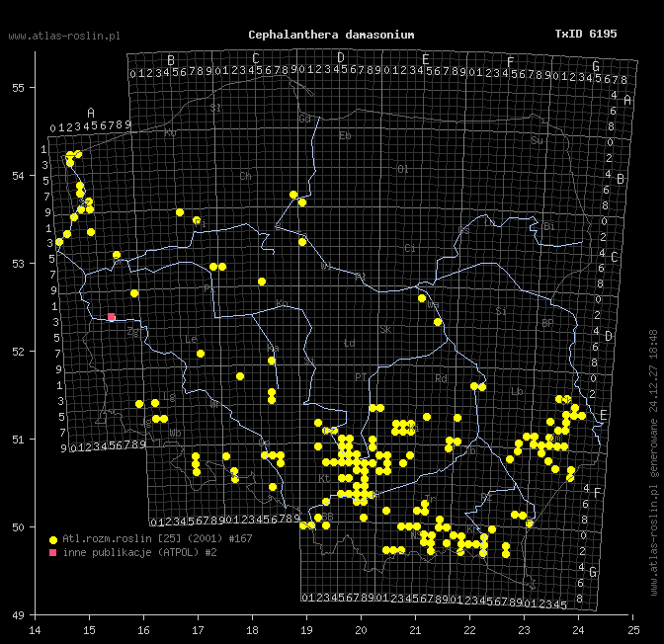Click the 'Su' city label
This screenshot has height=644, width=664.
click(x=537, y=140)
